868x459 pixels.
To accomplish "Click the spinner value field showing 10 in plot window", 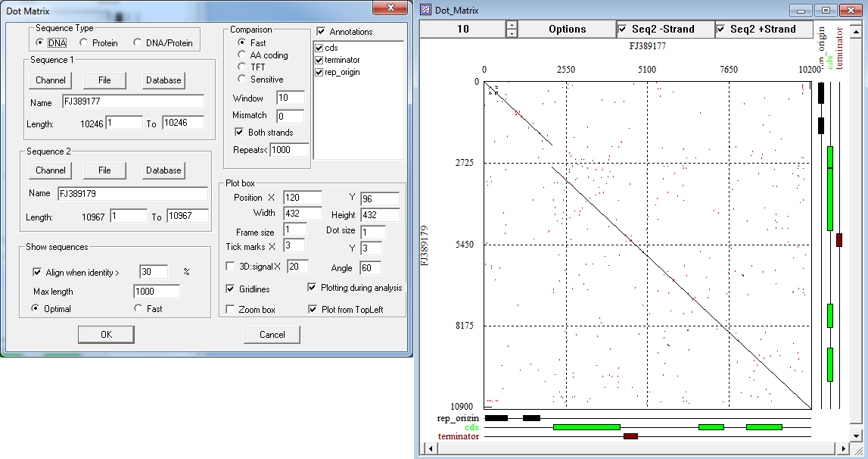I will [463, 29].
